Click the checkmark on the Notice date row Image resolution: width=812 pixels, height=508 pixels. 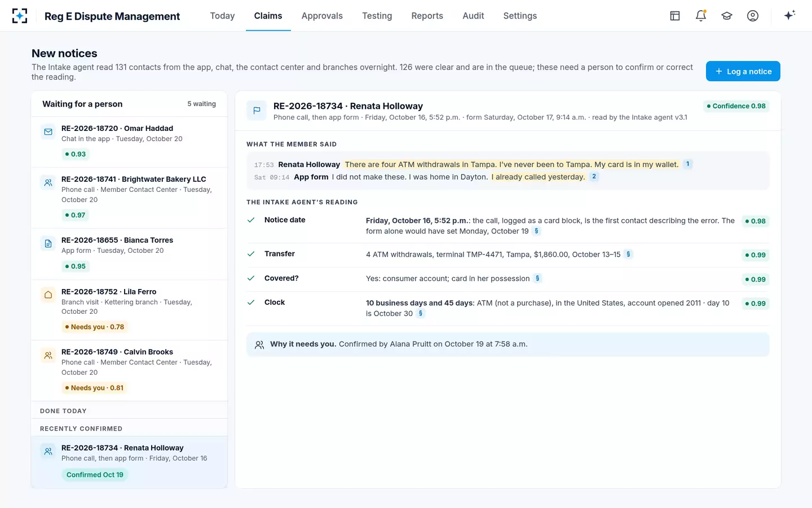(x=251, y=220)
